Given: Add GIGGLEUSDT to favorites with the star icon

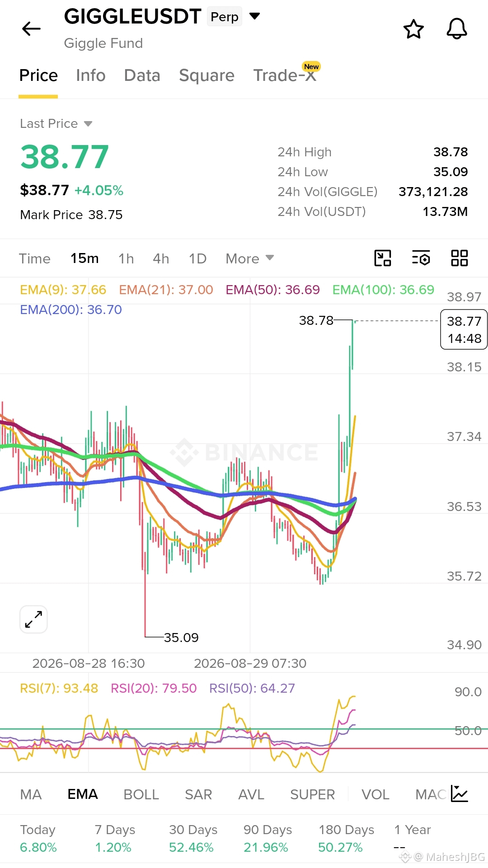Looking at the screenshot, I should pyautogui.click(x=413, y=29).
